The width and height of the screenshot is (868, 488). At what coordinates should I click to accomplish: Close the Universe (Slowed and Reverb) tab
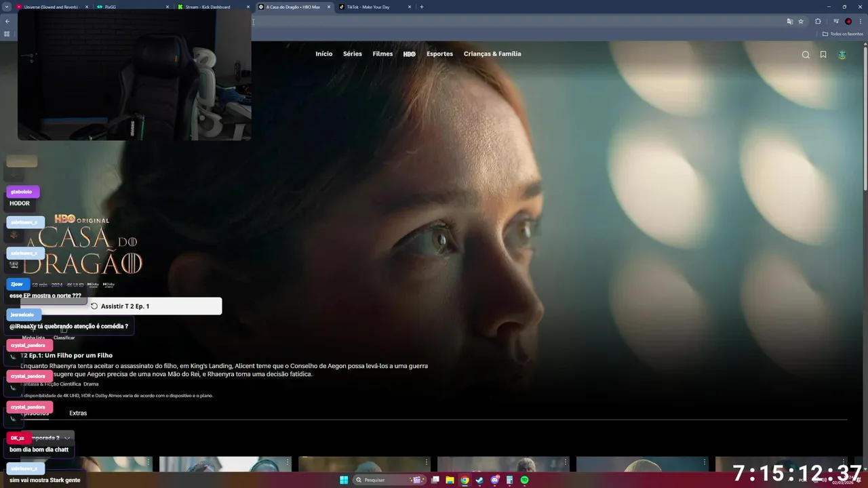pos(87,7)
